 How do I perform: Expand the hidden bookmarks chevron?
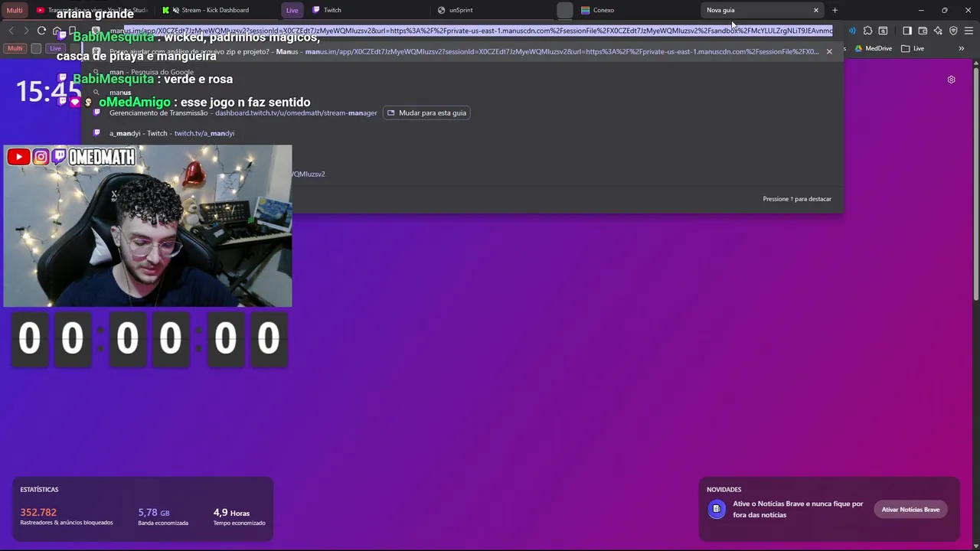[961, 48]
